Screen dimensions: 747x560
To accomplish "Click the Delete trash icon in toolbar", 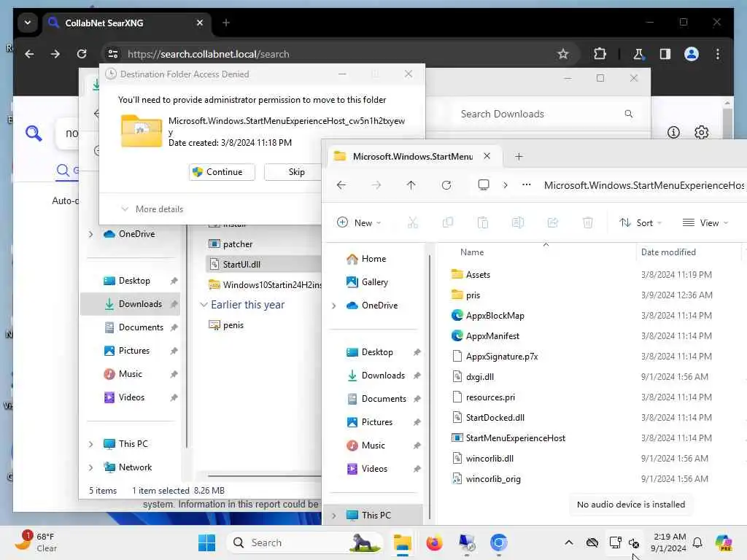I will [588, 222].
